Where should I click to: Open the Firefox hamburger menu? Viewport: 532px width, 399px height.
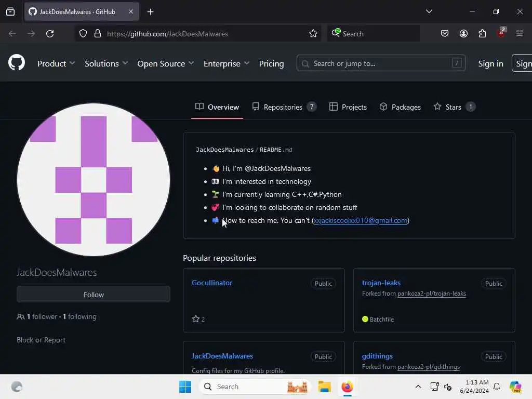[x=520, y=33]
